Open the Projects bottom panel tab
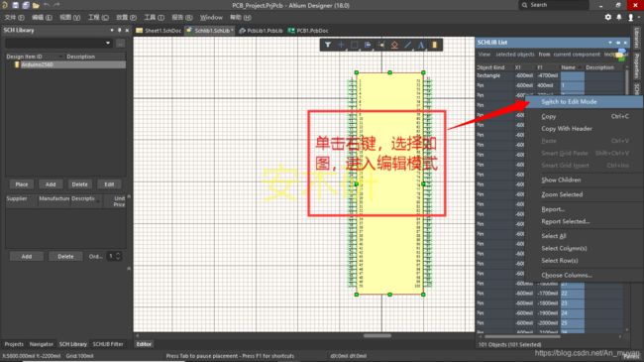 14,344
